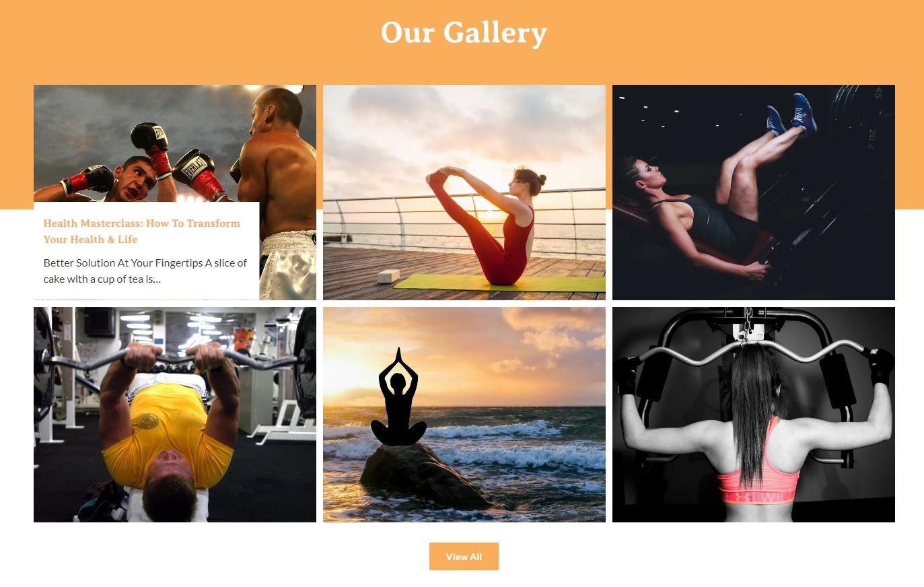Click the green yoga mat on the boardwalk
This screenshot has width=924, height=587.
click(499, 283)
